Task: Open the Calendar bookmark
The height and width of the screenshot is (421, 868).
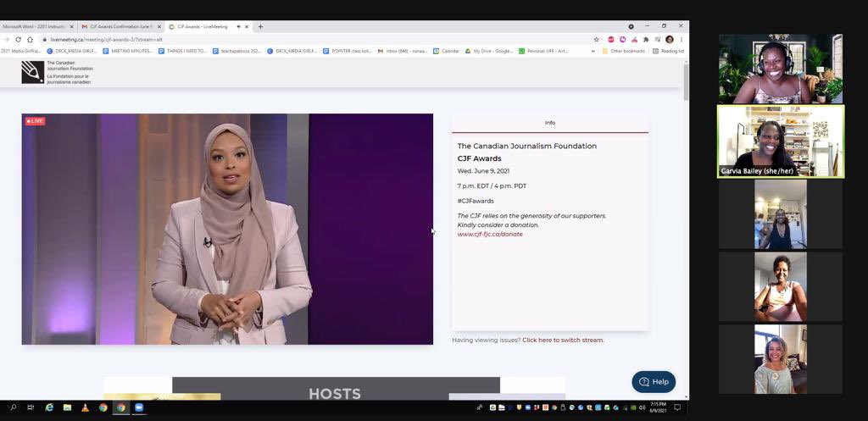Action: pyautogui.click(x=446, y=51)
